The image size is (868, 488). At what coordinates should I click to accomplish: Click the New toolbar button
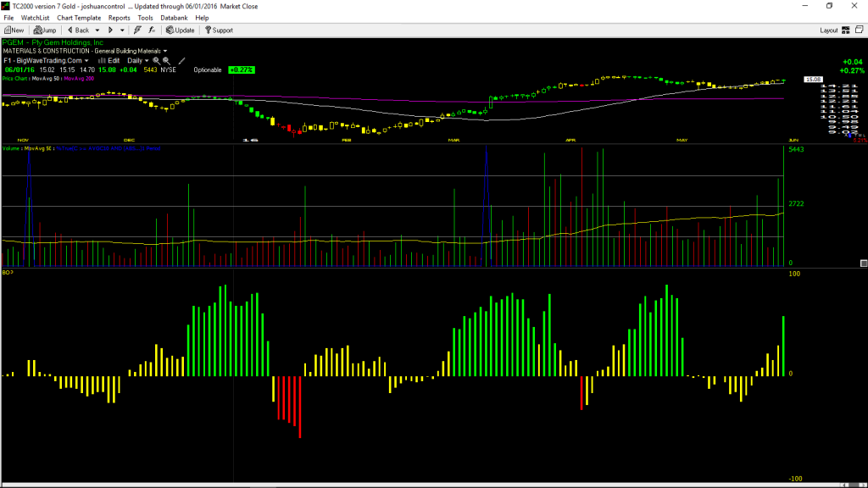(14, 30)
